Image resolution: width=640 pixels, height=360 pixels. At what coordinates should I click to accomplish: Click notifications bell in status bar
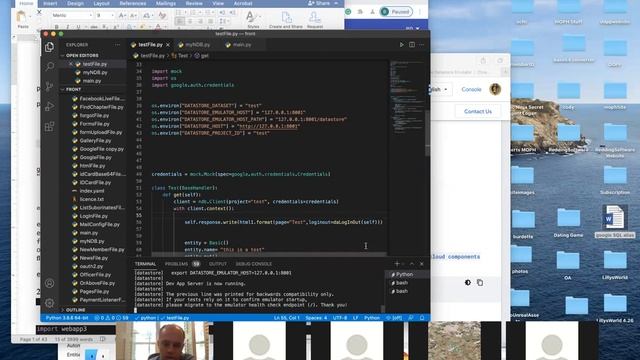click(422, 318)
